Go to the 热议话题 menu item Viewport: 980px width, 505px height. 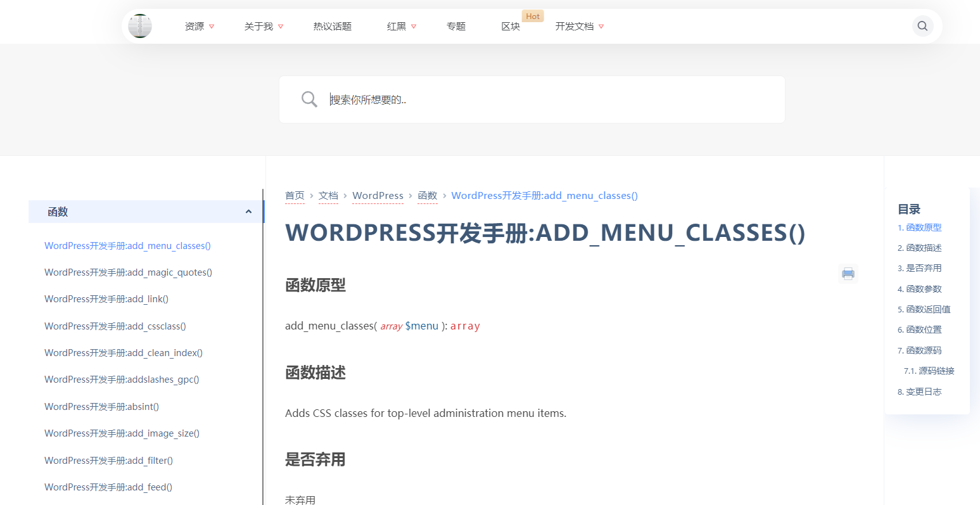click(x=333, y=27)
